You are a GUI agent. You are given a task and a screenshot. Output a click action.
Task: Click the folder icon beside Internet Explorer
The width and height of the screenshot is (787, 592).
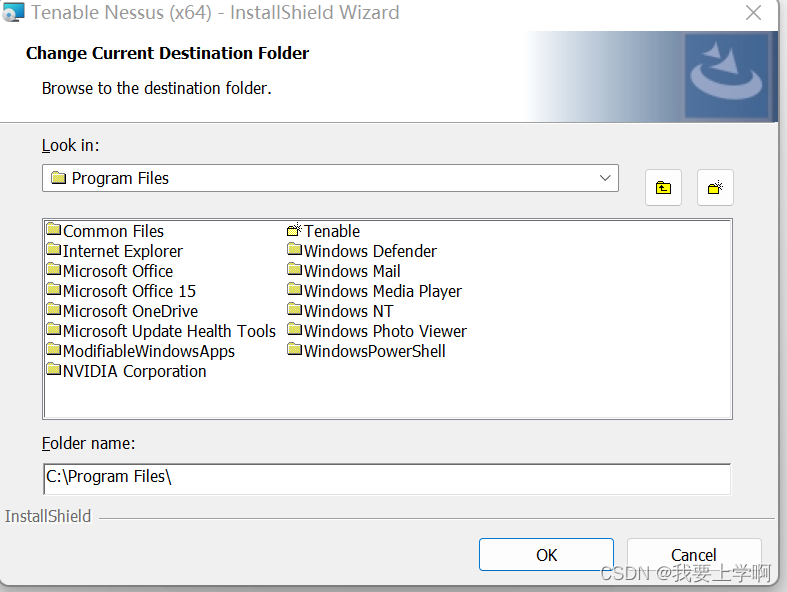click(x=54, y=250)
